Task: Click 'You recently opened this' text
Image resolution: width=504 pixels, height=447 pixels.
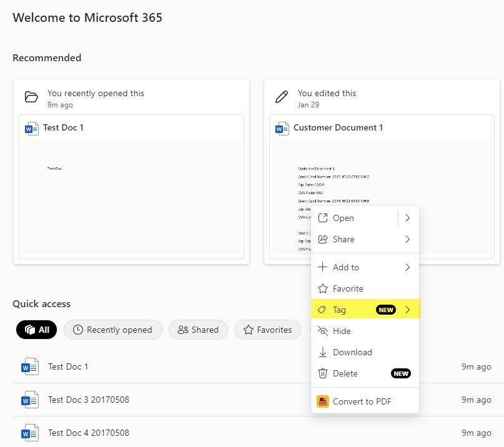Action: click(x=96, y=93)
